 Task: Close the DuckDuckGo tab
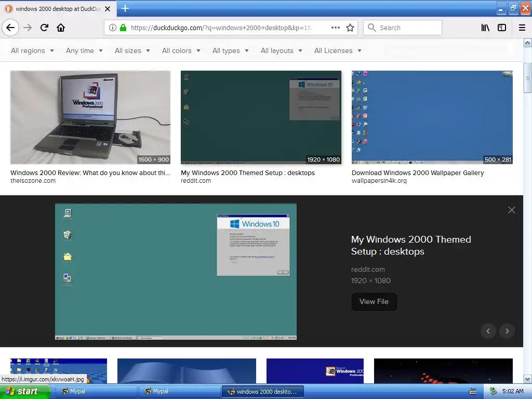(x=108, y=9)
